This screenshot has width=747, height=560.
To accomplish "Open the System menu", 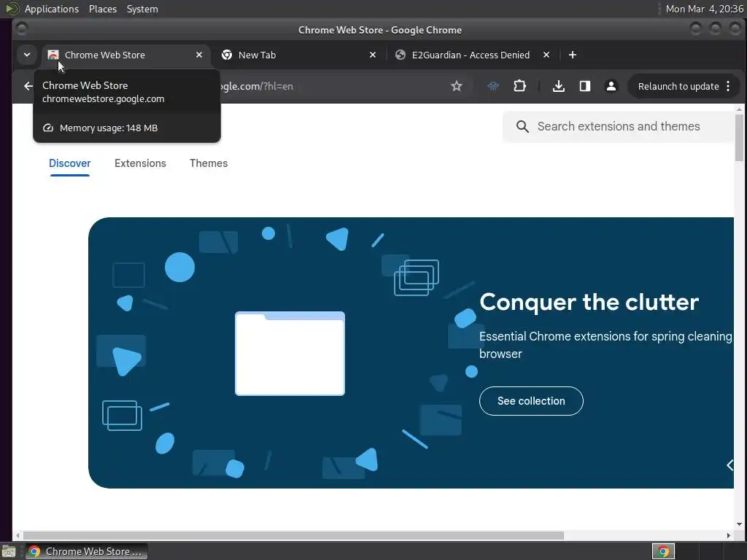I will click(142, 9).
